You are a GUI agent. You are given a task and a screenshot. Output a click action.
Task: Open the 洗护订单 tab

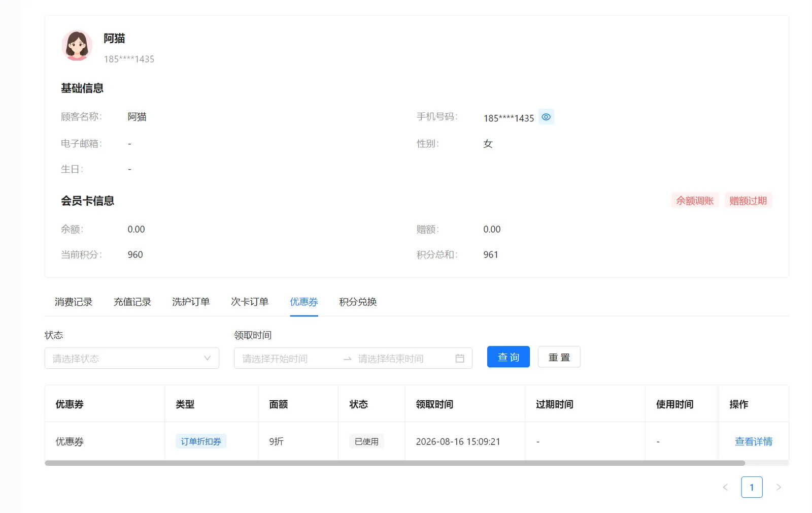click(x=191, y=302)
